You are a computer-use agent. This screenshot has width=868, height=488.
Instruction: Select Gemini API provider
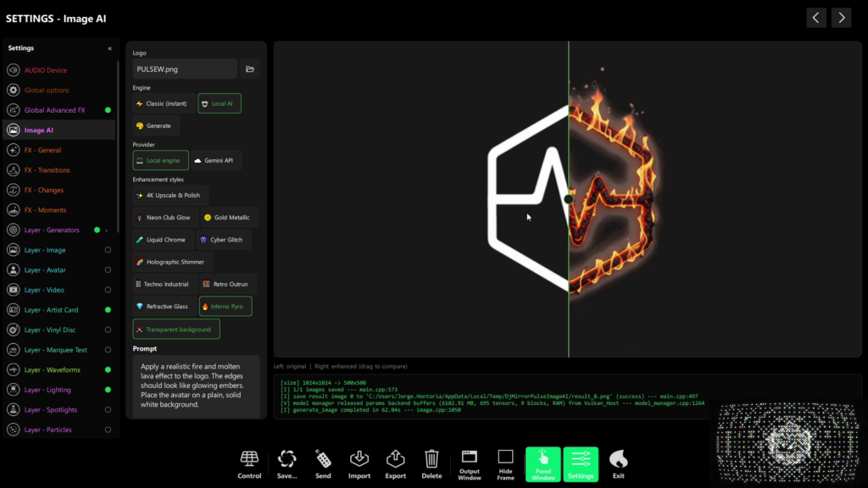click(x=216, y=160)
